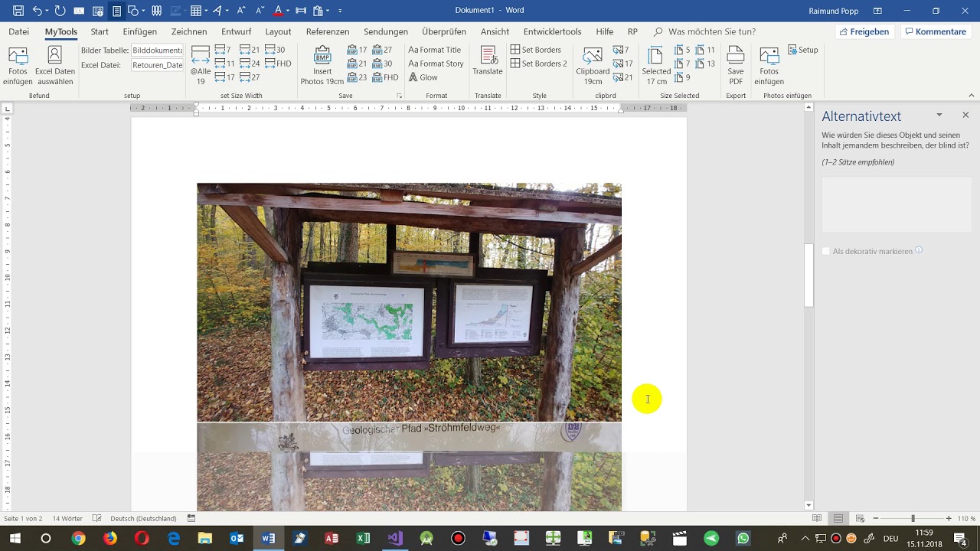This screenshot has height=551, width=980.
Task: Switch to the Einfügen tab
Action: tap(139, 31)
